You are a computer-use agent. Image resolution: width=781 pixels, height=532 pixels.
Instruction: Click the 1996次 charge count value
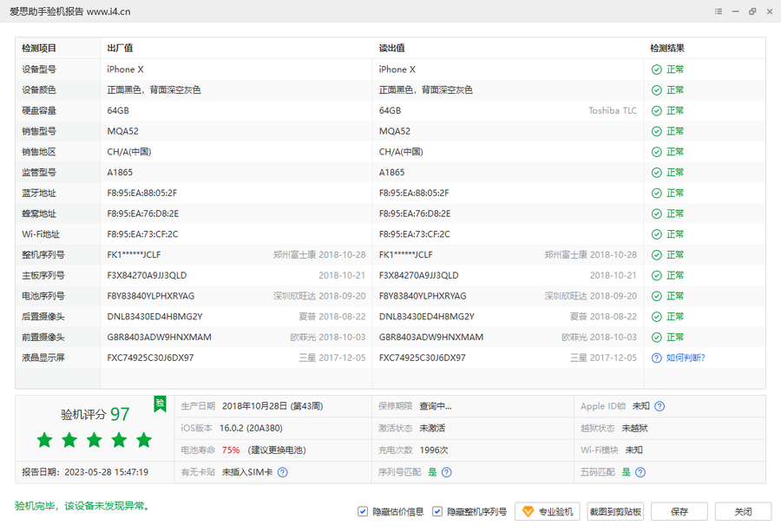pos(434,450)
